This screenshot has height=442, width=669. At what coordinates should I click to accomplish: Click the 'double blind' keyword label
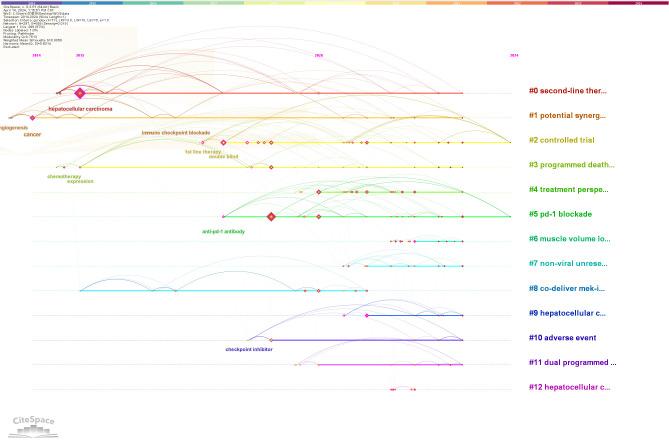(x=224, y=157)
